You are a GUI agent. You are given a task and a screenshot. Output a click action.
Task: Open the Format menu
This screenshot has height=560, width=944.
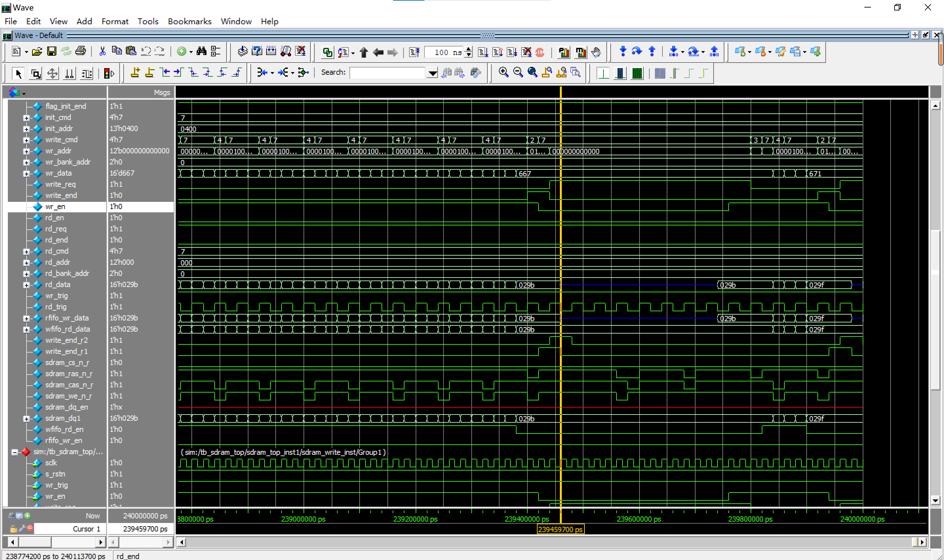tap(115, 22)
